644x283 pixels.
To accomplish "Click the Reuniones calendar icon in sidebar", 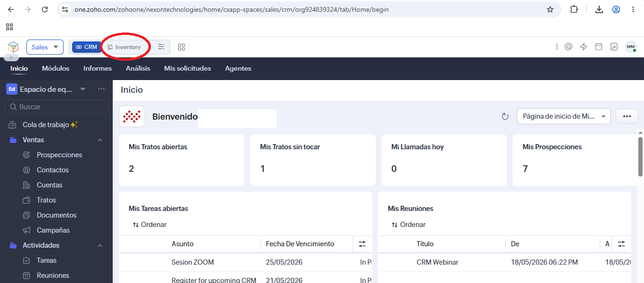I will point(27,275).
